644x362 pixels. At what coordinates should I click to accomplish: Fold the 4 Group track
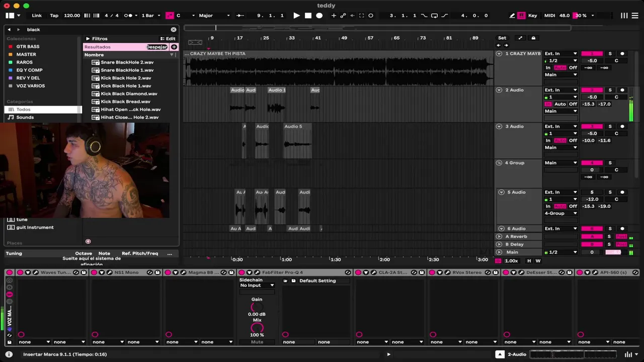pos(499,163)
